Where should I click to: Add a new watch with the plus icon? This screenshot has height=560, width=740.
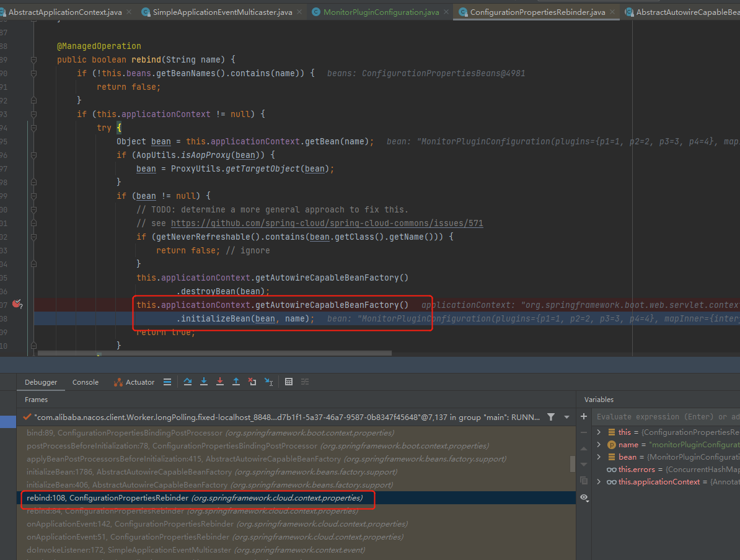(584, 416)
